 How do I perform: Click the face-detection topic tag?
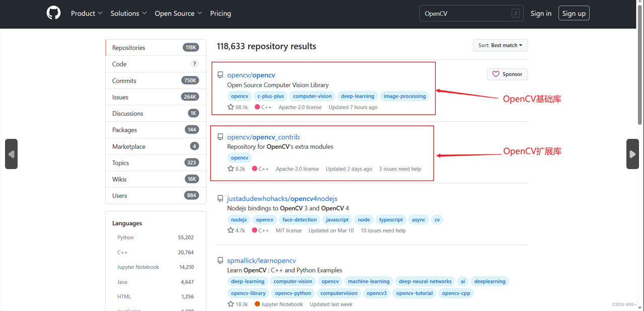pyautogui.click(x=300, y=220)
